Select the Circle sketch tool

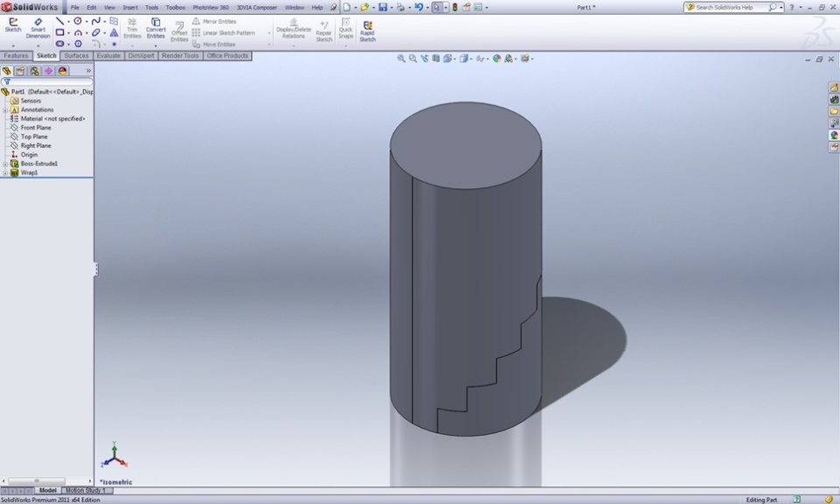pos(78,21)
